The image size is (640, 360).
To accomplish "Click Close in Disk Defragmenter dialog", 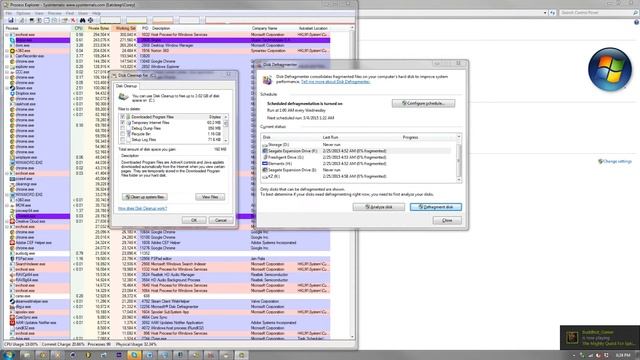I will 447,220.
